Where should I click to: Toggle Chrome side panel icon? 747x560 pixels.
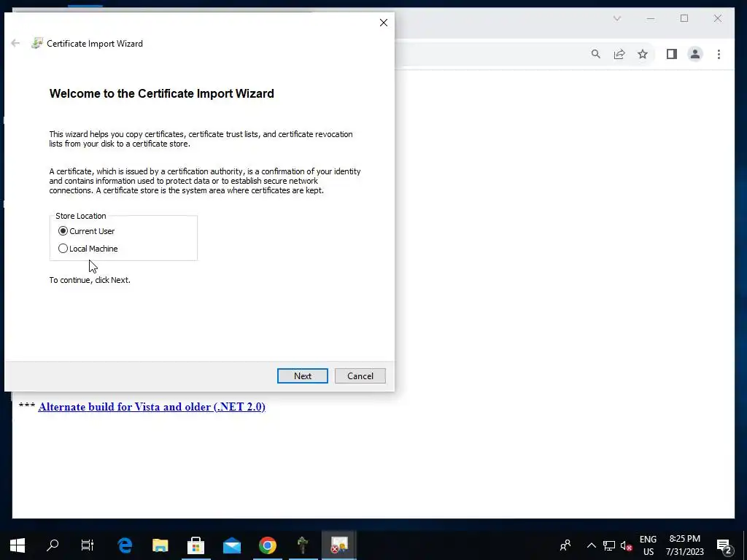pyautogui.click(x=672, y=54)
